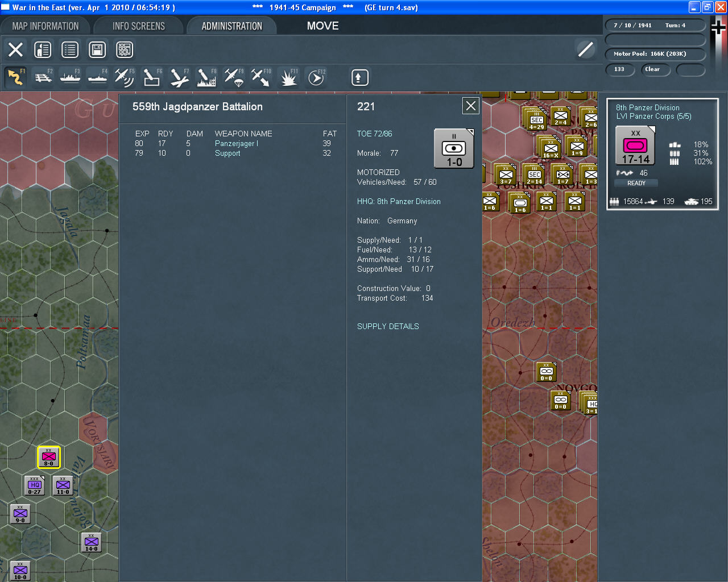The height and width of the screenshot is (582, 728).
Task: Select the 2=4 Soviet infantry counter
Action: pyautogui.click(x=561, y=116)
